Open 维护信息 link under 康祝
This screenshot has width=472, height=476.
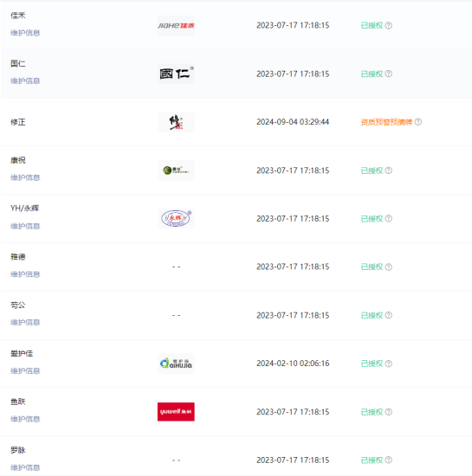[25, 177]
